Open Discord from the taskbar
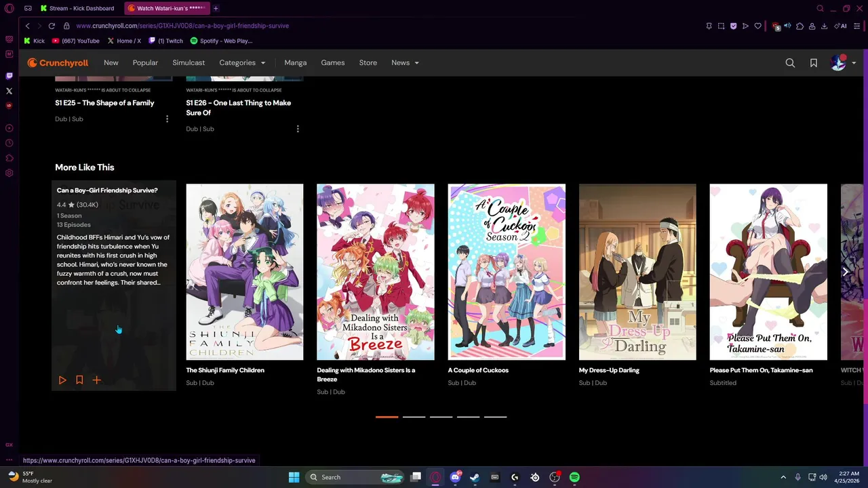This screenshot has height=488, width=868. pyautogui.click(x=456, y=477)
